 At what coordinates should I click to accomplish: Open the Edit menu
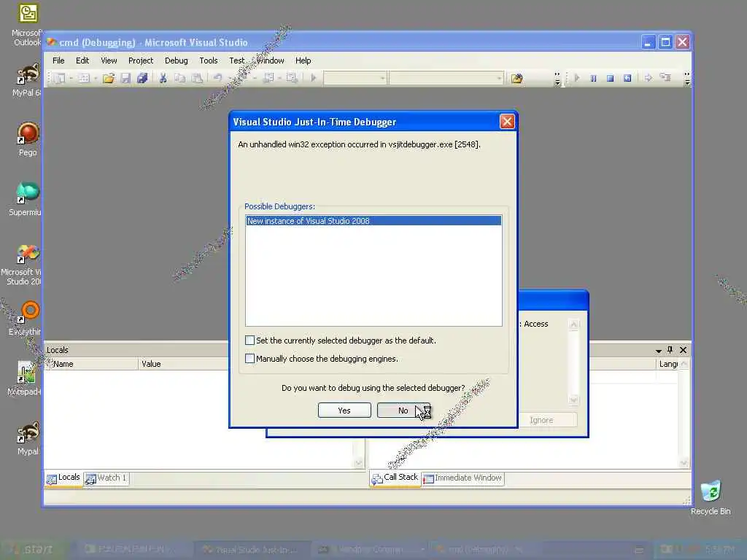pyautogui.click(x=82, y=61)
